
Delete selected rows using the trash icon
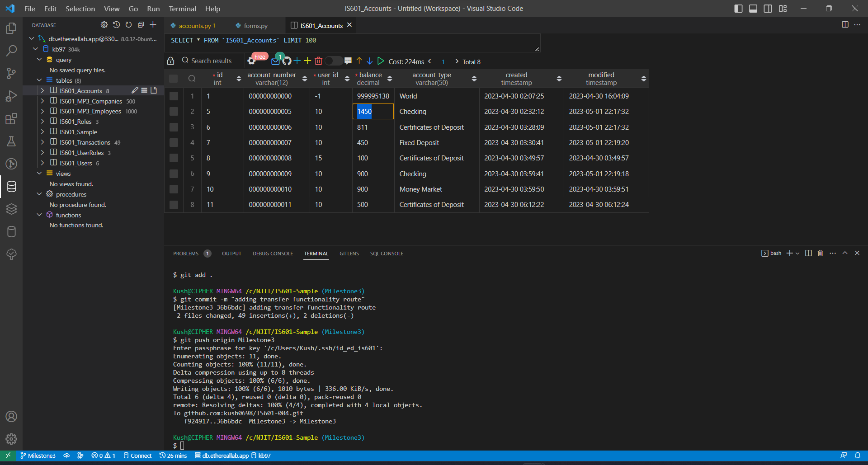(x=319, y=61)
